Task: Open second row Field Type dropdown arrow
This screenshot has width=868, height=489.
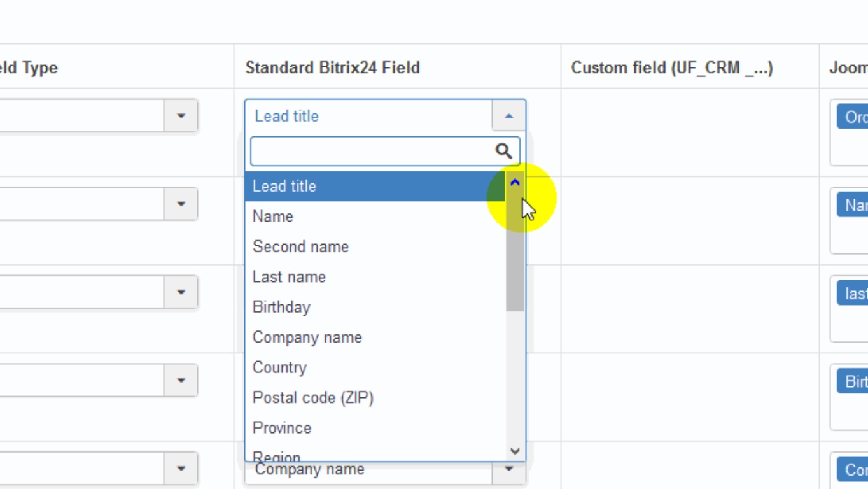Action: pyautogui.click(x=181, y=204)
